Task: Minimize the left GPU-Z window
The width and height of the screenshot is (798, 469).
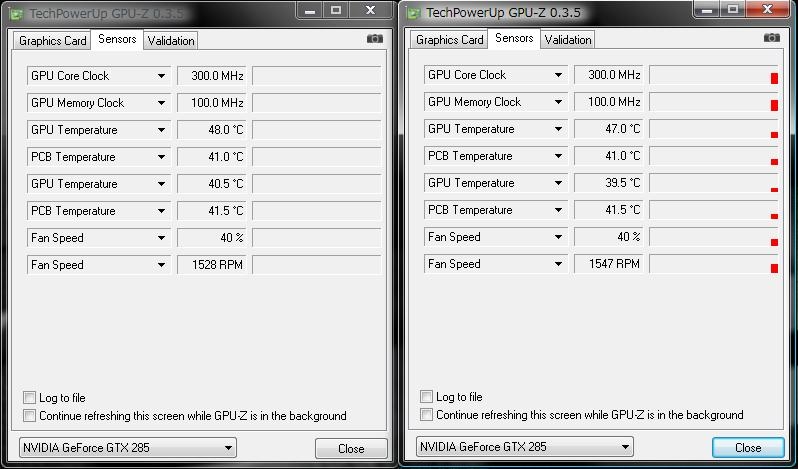Action: point(310,10)
